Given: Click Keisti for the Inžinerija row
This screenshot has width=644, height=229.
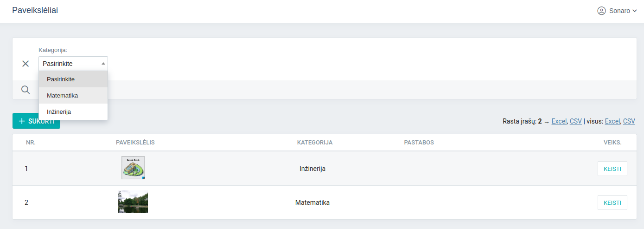Looking at the screenshot, I should point(612,169).
